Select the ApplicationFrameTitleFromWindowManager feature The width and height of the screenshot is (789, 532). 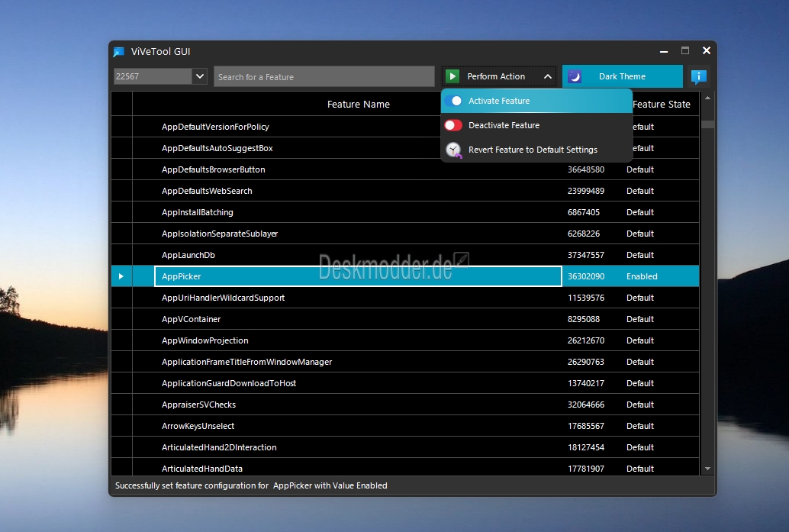click(x=247, y=362)
